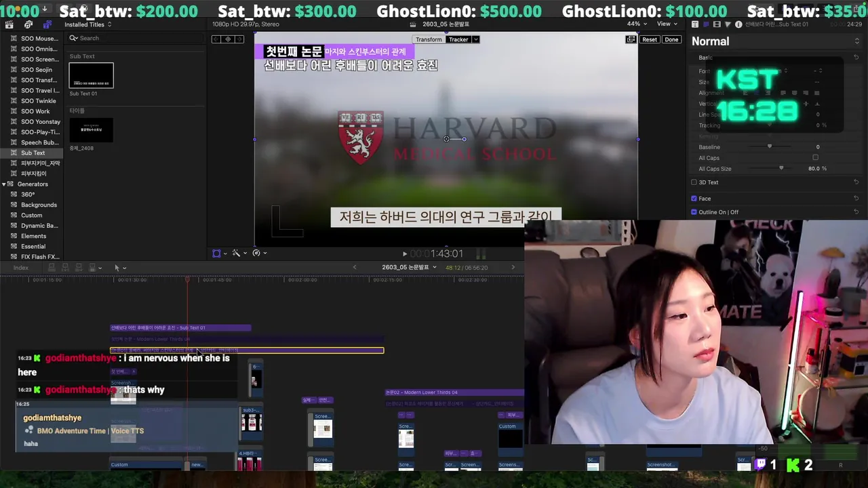This screenshot has width=868, height=488.
Task: Toggle the transform overlay icon beside Reset
Action: point(631,39)
